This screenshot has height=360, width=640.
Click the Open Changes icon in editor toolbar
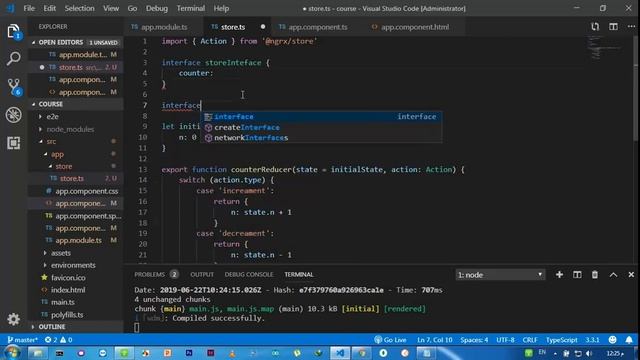pyautogui.click(x=595, y=27)
